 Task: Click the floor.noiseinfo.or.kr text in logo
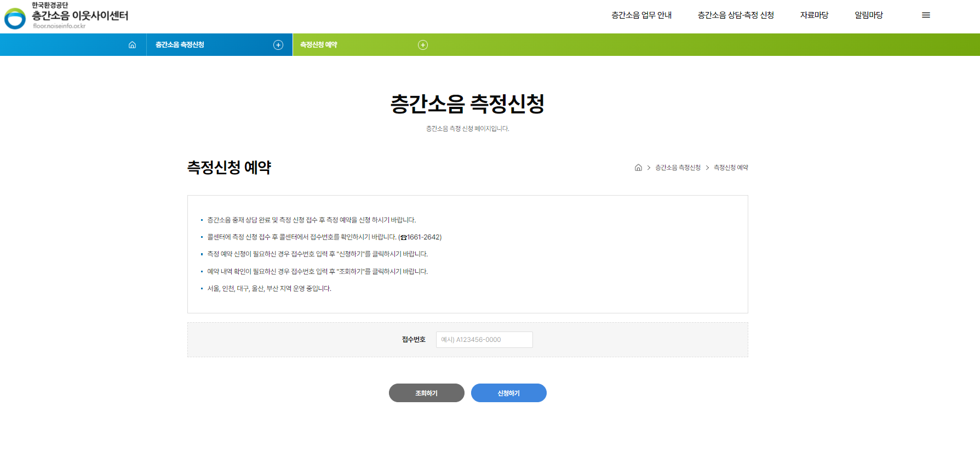pos(59,26)
